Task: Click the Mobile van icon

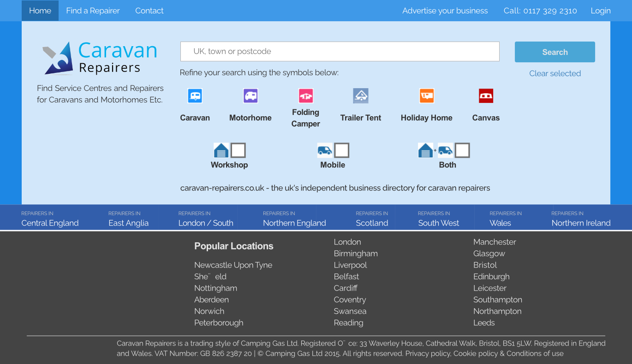Action: (x=325, y=150)
